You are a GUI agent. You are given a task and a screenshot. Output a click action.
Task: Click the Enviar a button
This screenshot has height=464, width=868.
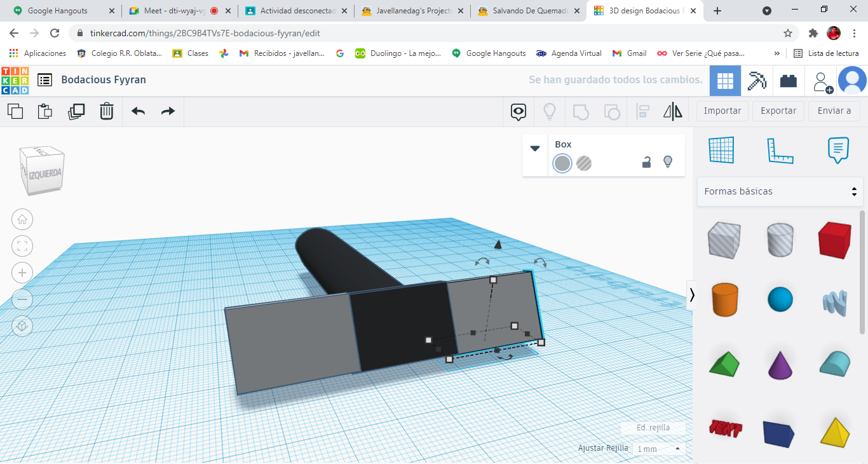(x=834, y=111)
